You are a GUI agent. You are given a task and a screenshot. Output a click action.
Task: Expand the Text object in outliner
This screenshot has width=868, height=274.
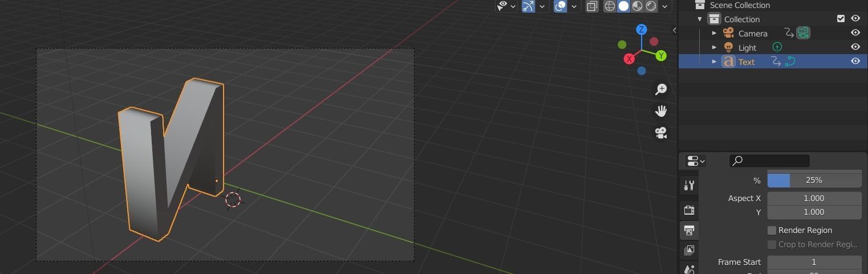[714, 62]
